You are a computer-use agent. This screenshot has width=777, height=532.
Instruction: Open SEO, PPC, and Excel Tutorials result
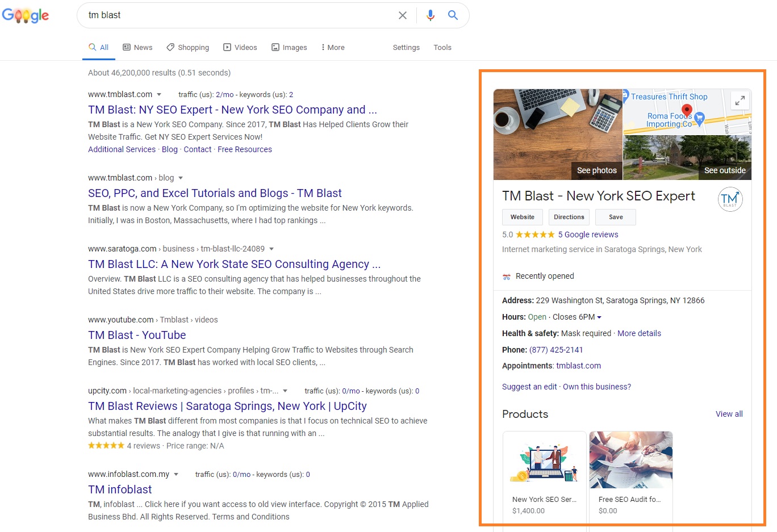click(x=215, y=193)
